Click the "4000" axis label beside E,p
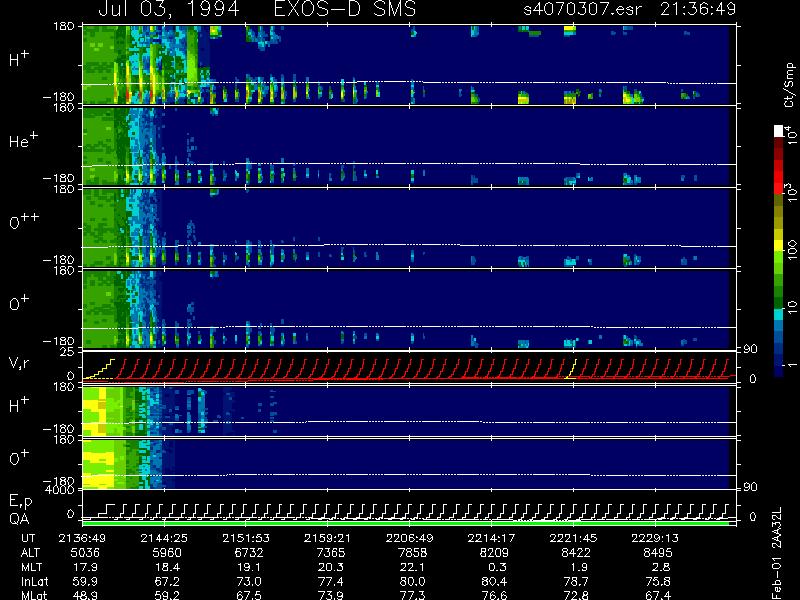 (62, 490)
